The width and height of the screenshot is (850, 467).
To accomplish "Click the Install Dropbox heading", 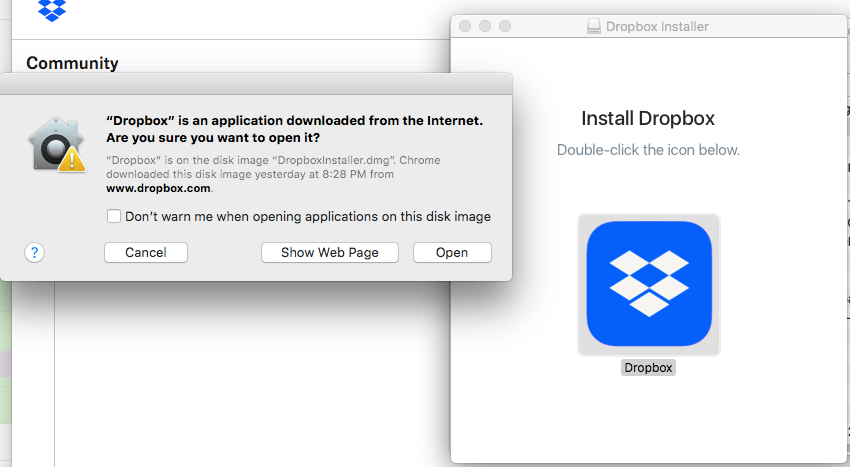I will tap(648, 119).
